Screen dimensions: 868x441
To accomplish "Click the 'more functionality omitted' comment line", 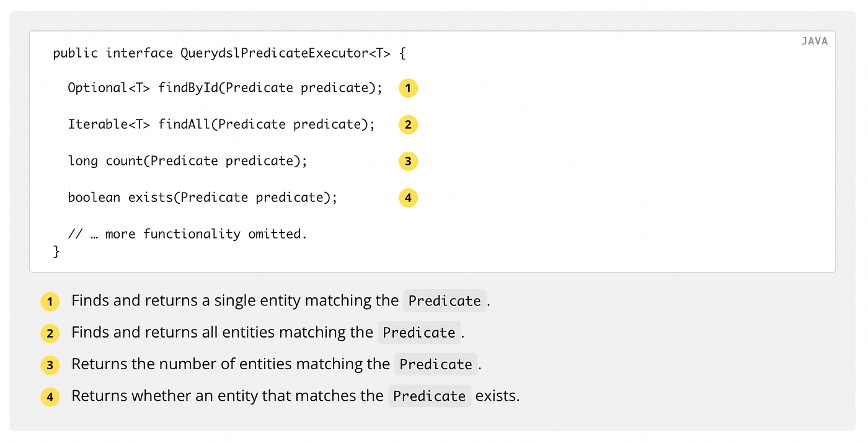I will (187, 234).
